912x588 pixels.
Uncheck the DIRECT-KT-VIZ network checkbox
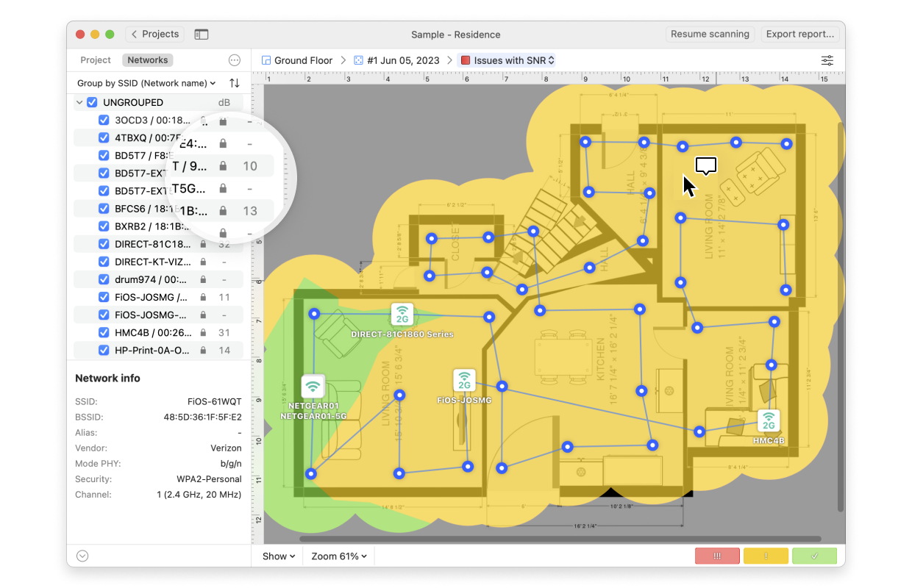pos(104,261)
